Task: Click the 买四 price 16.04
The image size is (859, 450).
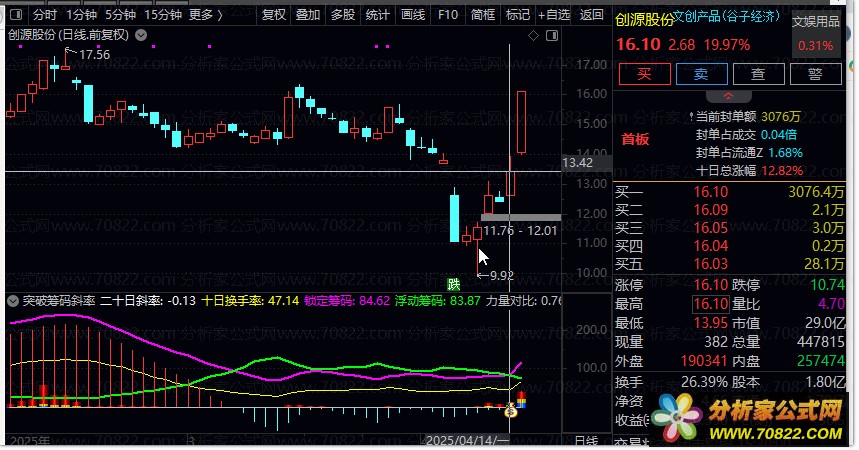Action: click(711, 246)
